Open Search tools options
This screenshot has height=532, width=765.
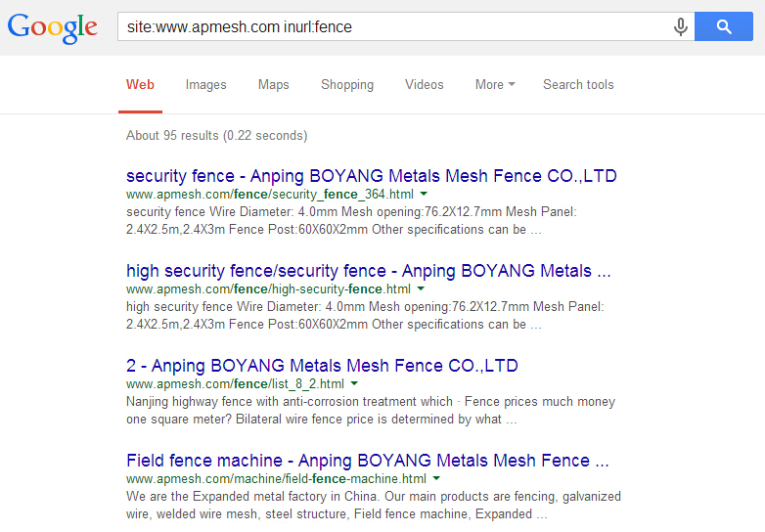(x=578, y=85)
